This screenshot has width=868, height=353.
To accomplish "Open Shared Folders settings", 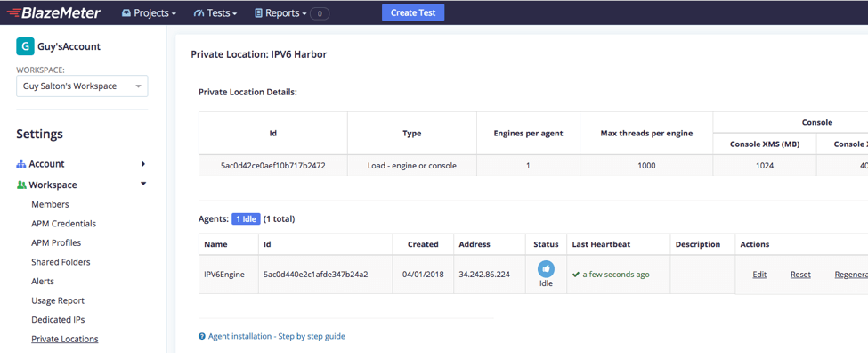I will [x=61, y=262].
